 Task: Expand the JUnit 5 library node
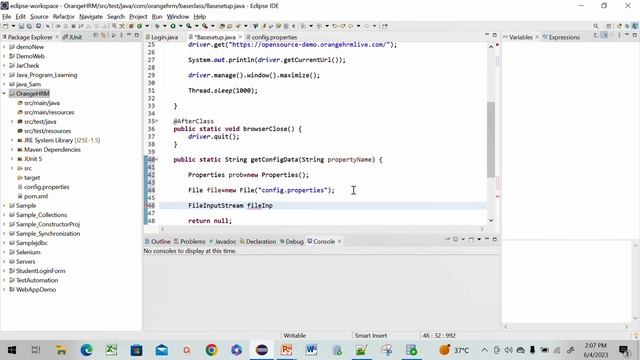pyautogui.click(x=12, y=159)
